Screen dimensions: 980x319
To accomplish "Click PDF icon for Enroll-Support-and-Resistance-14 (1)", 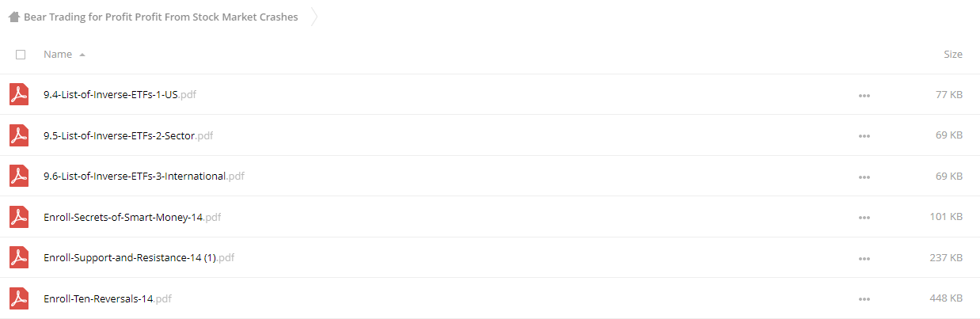I will (x=19, y=257).
